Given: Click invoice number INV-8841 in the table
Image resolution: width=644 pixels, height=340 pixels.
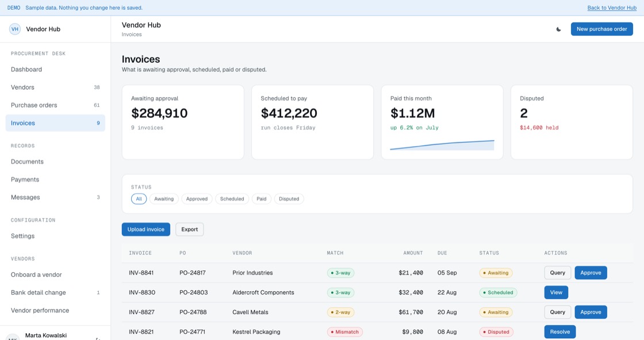Looking at the screenshot, I should pyautogui.click(x=141, y=273).
